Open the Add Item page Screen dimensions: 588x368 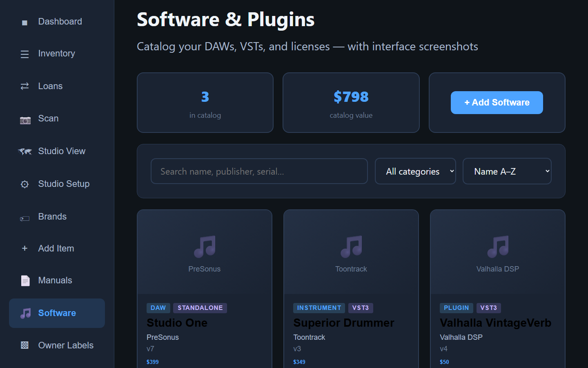(57, 248)
